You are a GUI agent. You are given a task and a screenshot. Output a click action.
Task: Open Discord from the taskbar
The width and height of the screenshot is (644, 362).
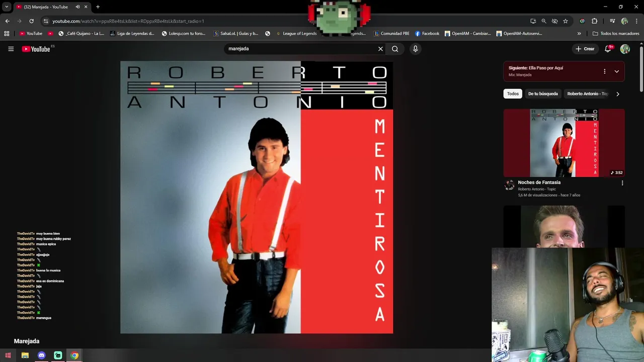[x=41, y=355]
